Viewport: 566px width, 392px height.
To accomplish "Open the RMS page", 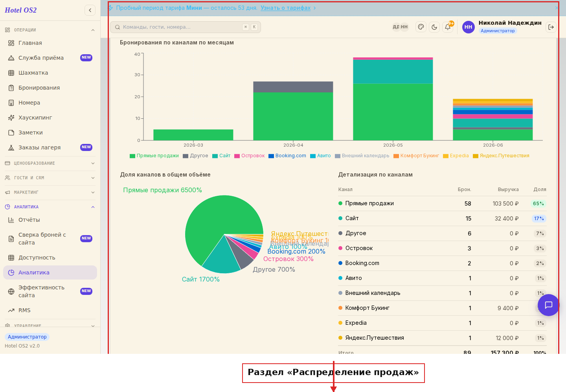I will (50, 310).
